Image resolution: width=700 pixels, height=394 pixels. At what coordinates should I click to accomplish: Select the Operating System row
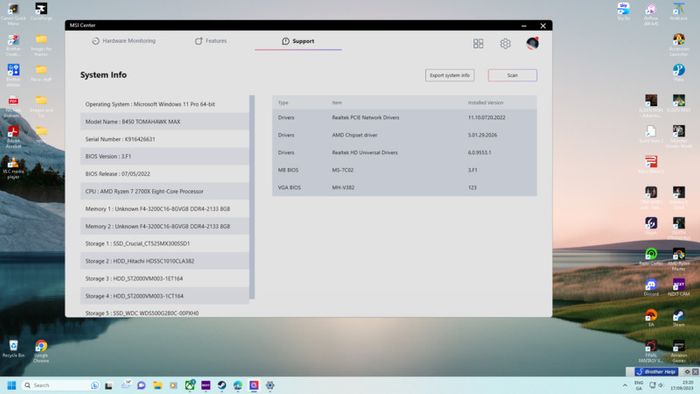(x=165, y=104)
